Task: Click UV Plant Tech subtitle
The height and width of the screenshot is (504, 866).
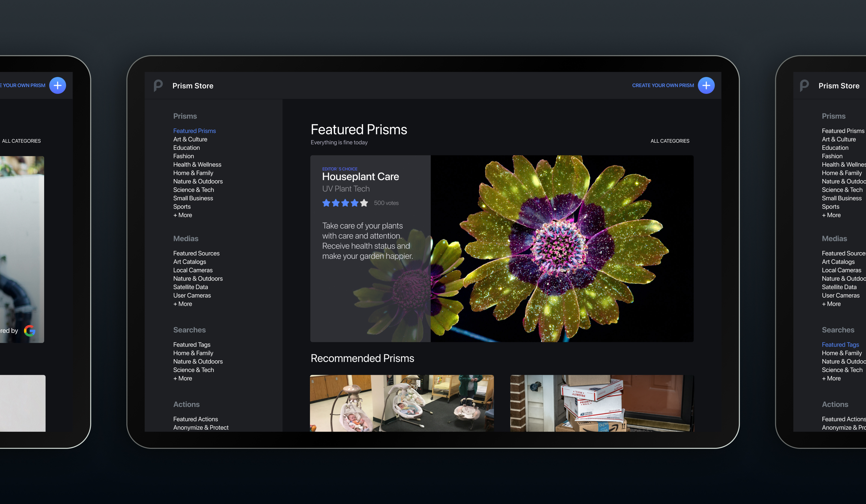Action: [346, 189]
